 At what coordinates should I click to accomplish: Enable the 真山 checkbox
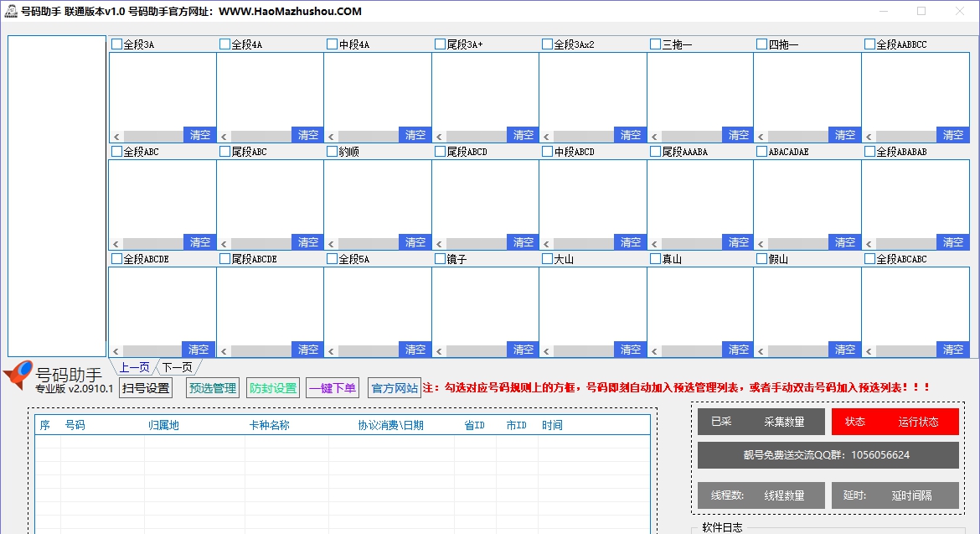tap(656, 259)
